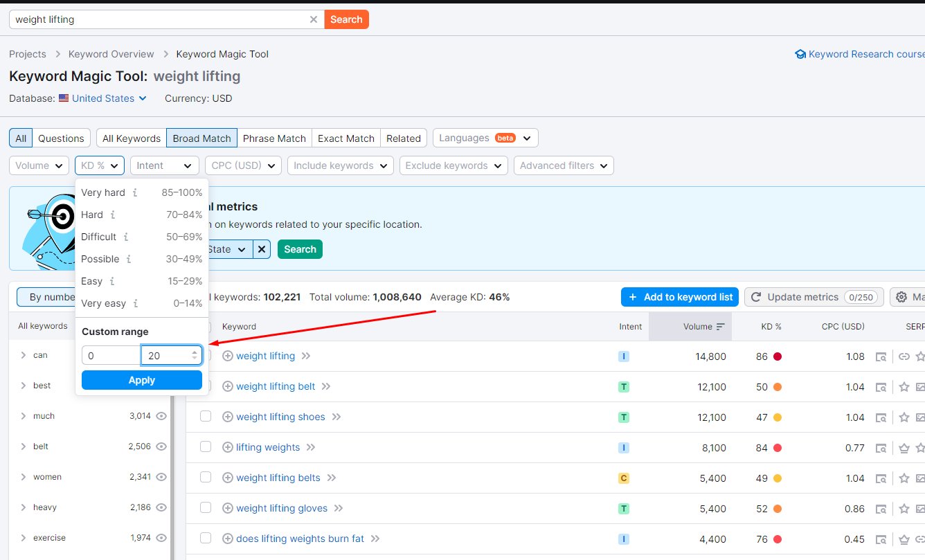Toggle the eye icon for the exercise group
The width and height of the screenshot is (925, 560).
(161, 538)
